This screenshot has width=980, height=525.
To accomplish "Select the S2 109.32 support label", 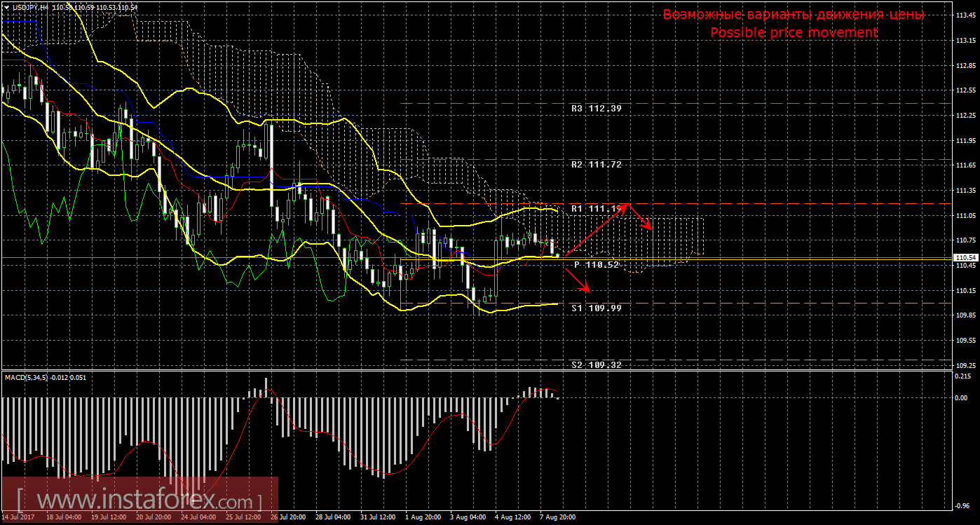I will coord(596,365).
